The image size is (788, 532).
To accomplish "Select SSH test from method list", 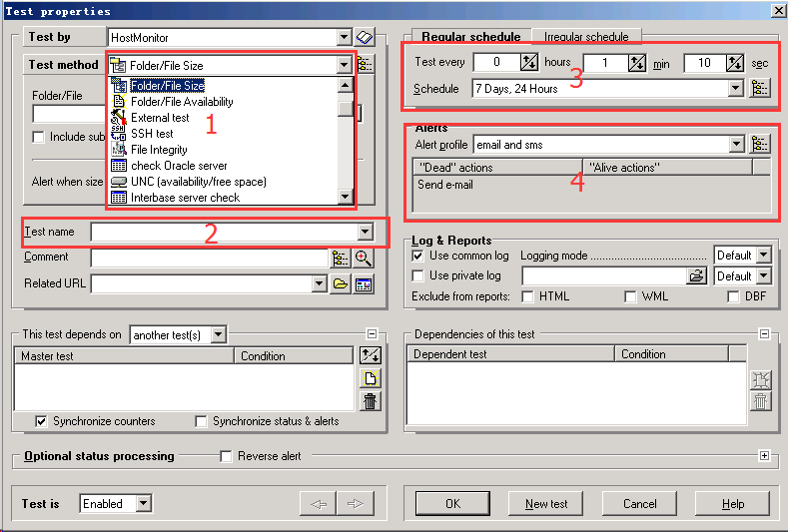I will click(x=152, y=134).
